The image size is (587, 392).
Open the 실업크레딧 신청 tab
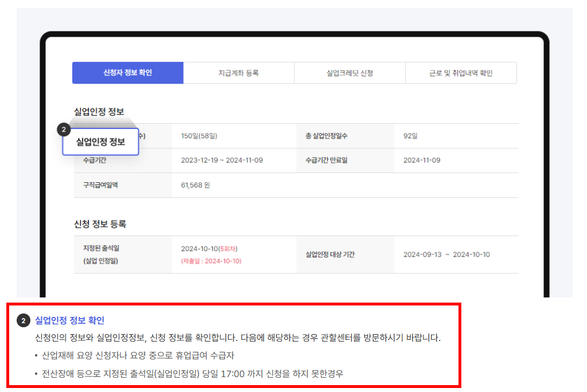350,73
